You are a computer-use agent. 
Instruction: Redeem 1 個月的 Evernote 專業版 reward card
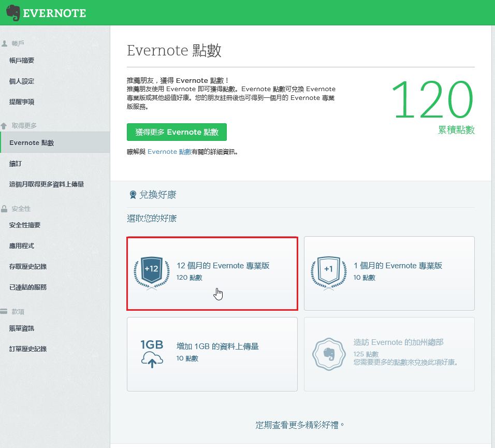coord(389,273)
